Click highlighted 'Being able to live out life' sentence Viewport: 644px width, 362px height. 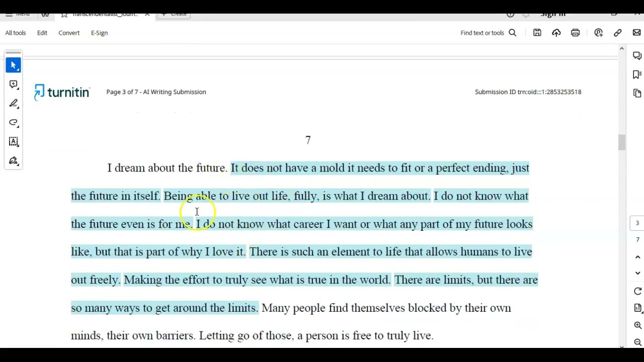[x=297, y=196]
